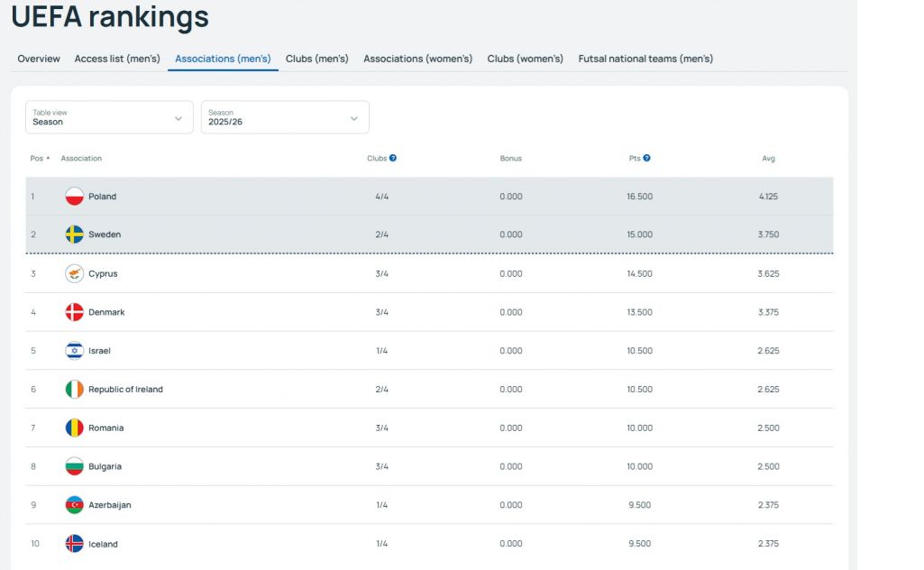The image size is (924, 570).
Task: Click the Iceland flag icon
Action: point(74,544)
